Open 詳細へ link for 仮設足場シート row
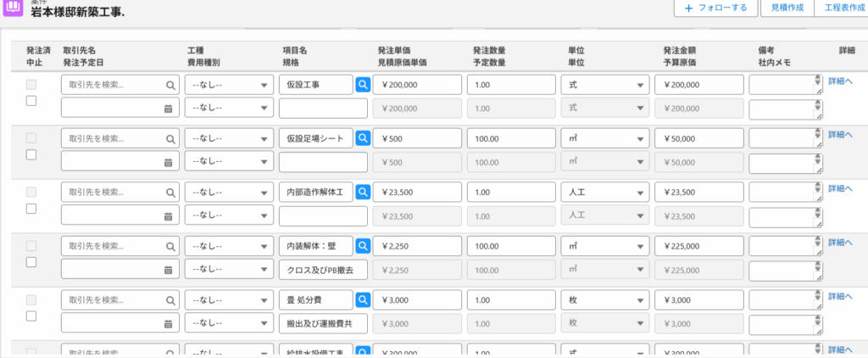This screenshot has width=868, height=358. (x=840, y=135)
